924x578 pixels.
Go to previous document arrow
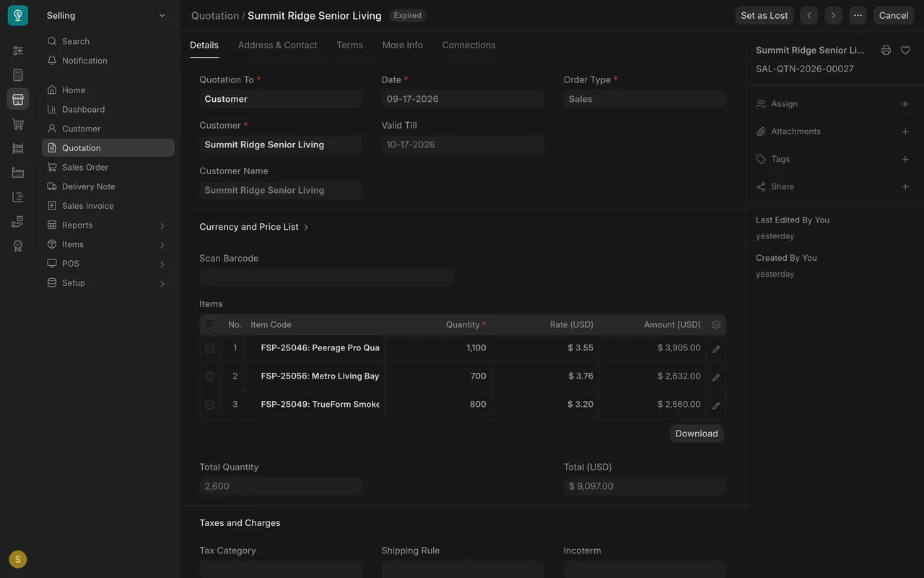click(x=809, y=15)
